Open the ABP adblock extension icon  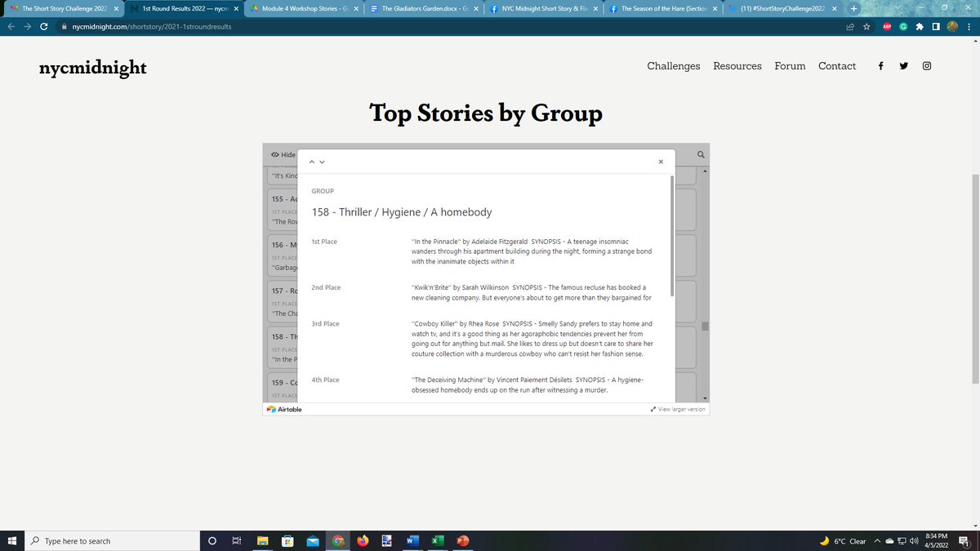point(887,26)
